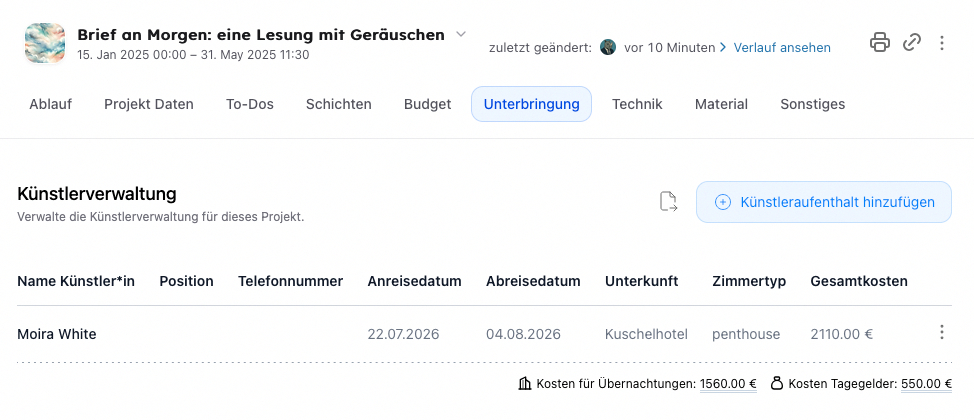Click the overnight costs building icon
Screen dimensions: 974x420
[x=525, y=384]
